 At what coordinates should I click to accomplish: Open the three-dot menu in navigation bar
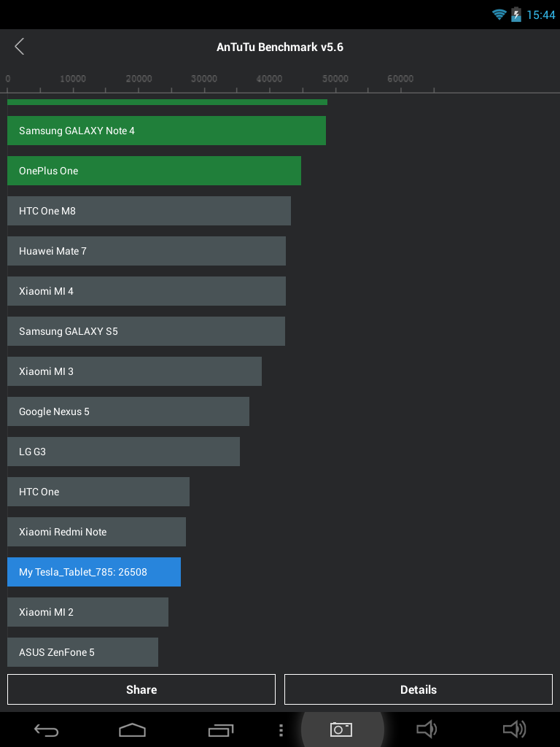281,729
